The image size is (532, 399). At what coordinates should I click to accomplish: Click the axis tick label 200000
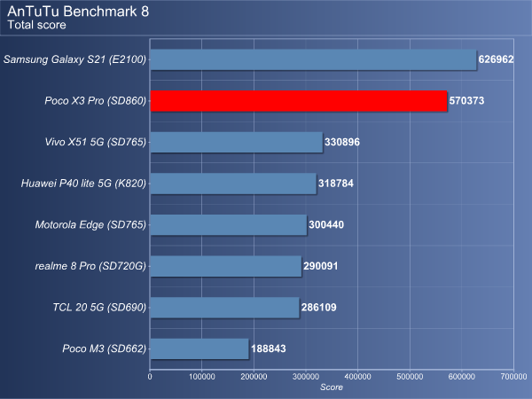click(254, 377)
